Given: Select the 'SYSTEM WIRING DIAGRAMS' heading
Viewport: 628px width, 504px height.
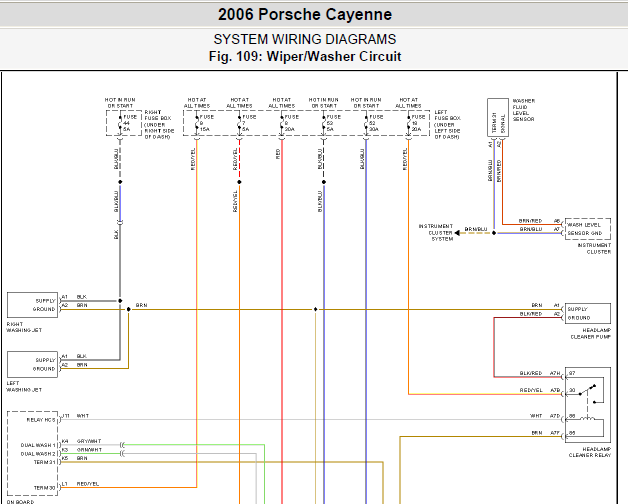Looking at the screenshot, I should (305, 39).
